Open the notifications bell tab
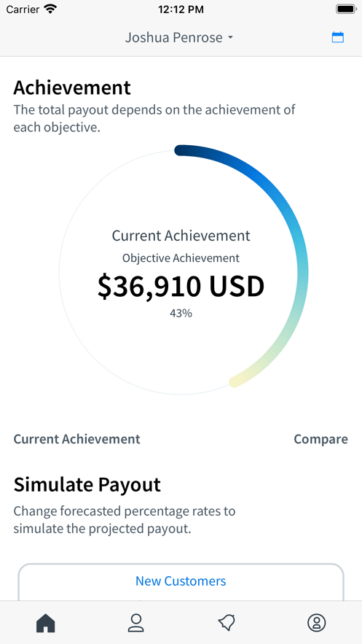The image size is (362, 644). pos(227,623)
